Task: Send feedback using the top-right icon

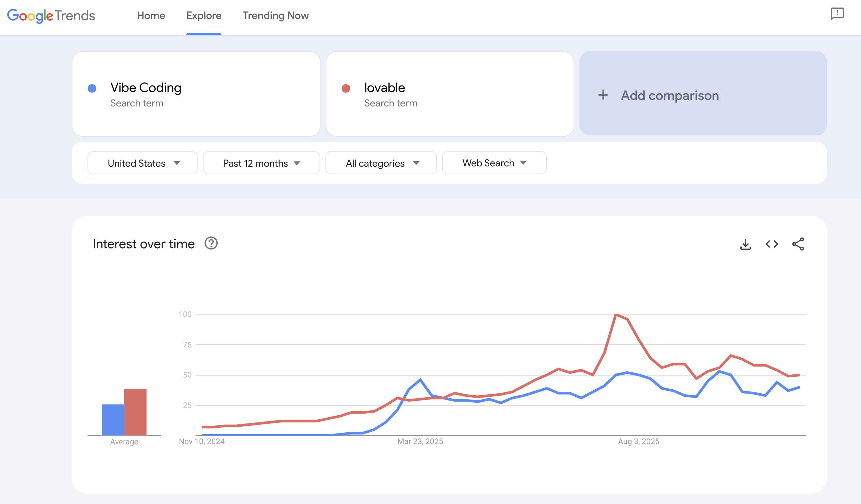Action: 837,14
